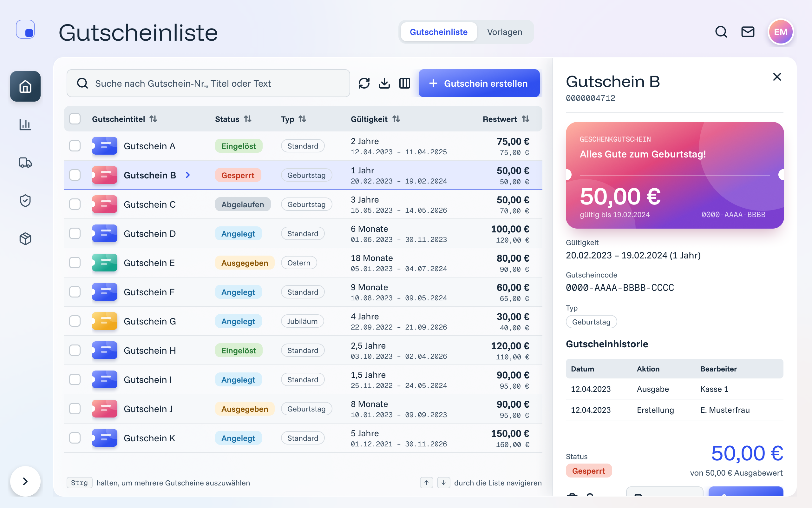Click the Strg key hint label

79,483
